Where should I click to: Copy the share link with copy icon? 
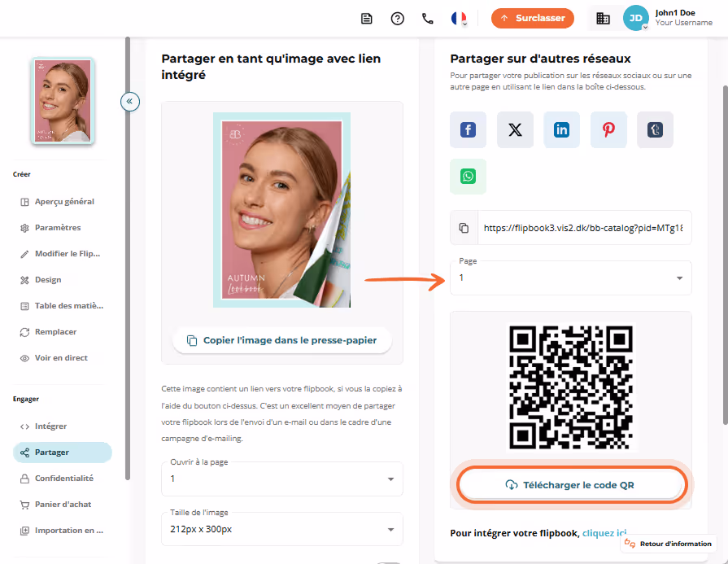pyautogui.click(x=464, y=228)
